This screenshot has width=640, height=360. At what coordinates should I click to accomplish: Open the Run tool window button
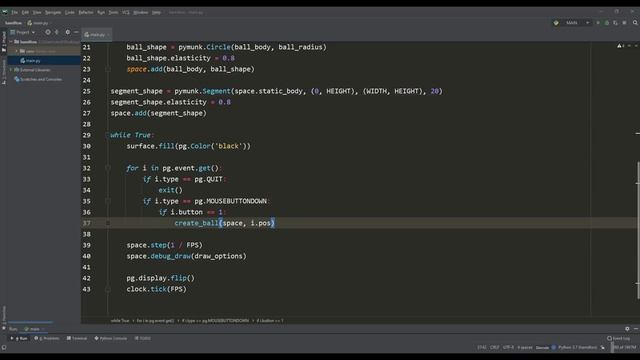[x=20, y=338]
